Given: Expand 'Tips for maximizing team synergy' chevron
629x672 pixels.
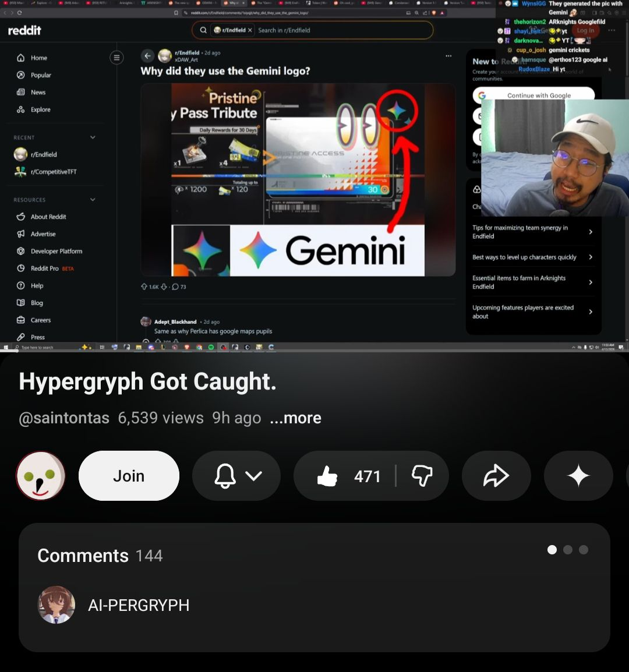Looking at the screenshot, I should (x=591, y=232).
